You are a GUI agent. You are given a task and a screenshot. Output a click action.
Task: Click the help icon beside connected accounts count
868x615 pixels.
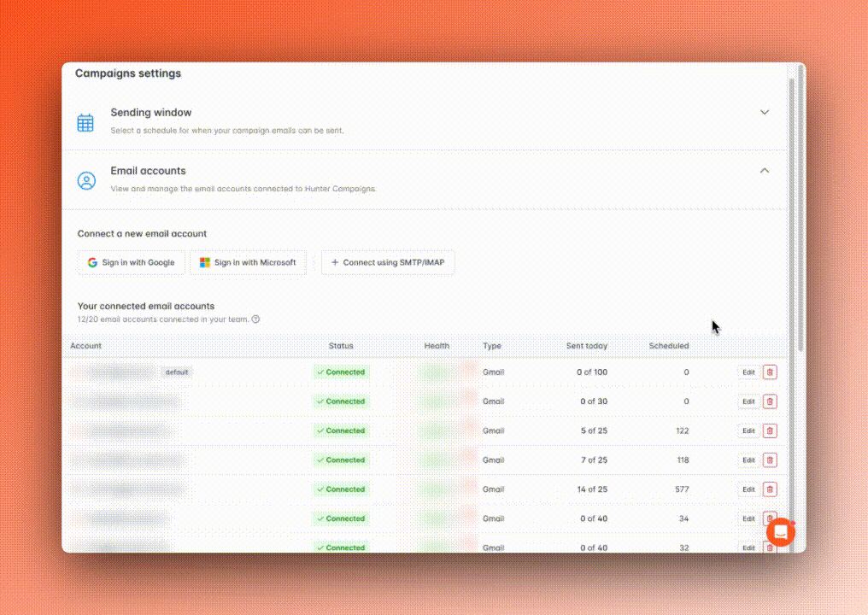[255, 319]
